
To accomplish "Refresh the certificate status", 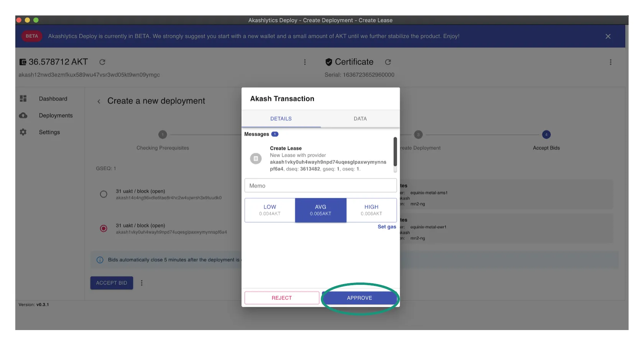I will point(388,62).
